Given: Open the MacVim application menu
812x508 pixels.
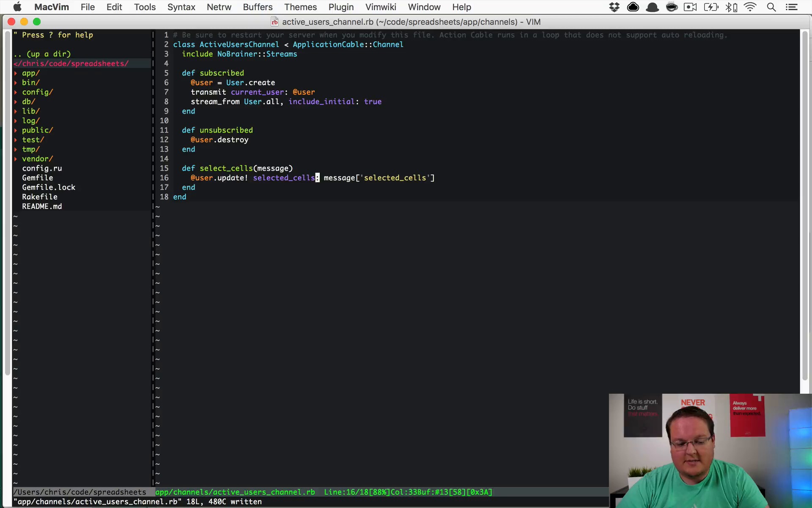Looking at the screenshot, I should [52, 7].
